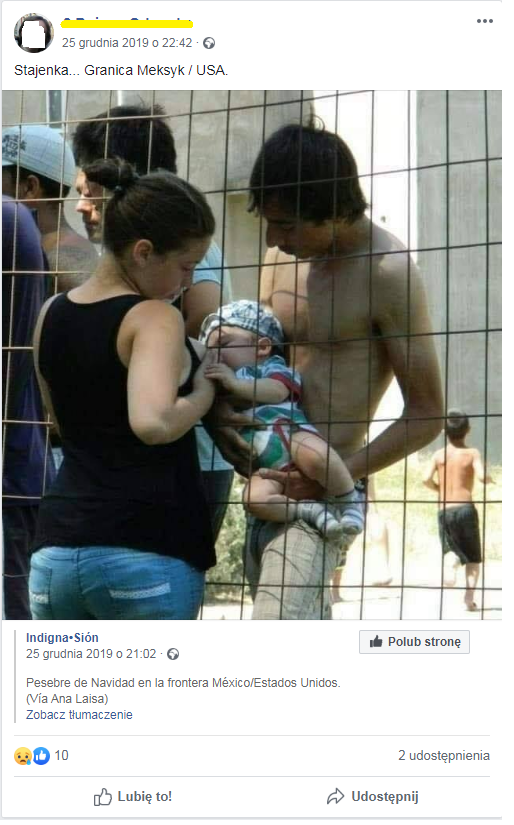The width and height of the screenshot is (514, 825).
Task: View the 10 reactions count
Action: point(62,756)
